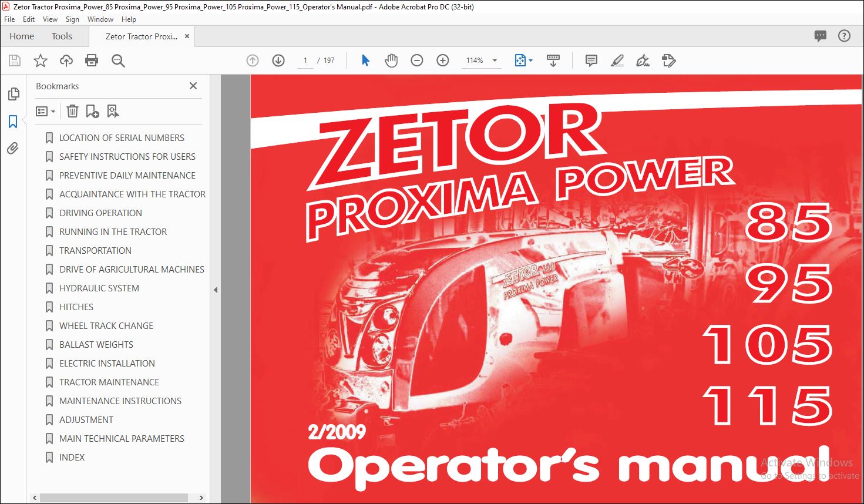Open the File menu
Screen dimensions: 864x504
point(9,19)
